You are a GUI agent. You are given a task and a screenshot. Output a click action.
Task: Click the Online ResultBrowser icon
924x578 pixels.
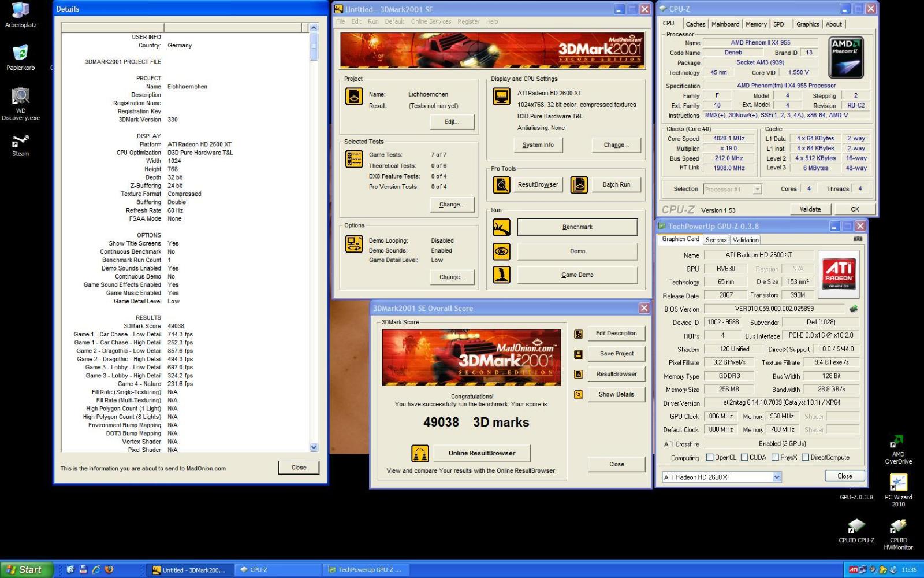[x=420, y=454]
